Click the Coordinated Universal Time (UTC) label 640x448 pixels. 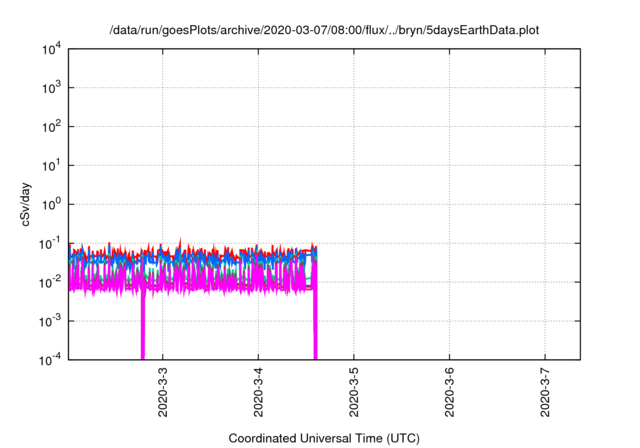point(324,438)
